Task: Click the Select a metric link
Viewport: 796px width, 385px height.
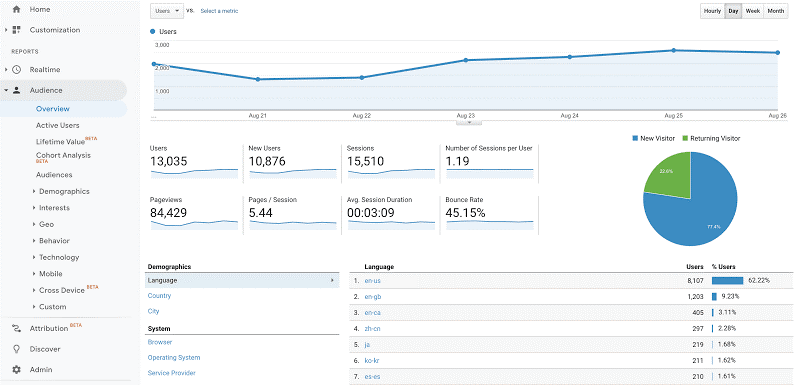Action: 219,11
